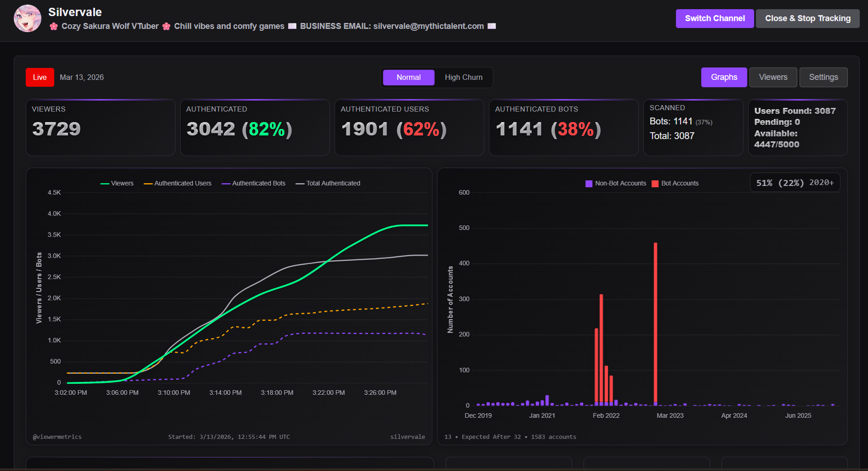Open the Settings tab

(x=823, y=77)
